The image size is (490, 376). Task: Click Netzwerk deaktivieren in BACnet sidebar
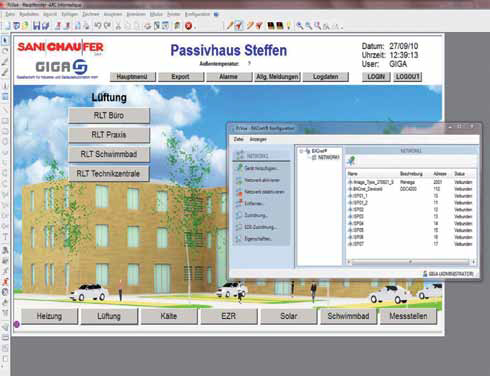click(261, 192)
